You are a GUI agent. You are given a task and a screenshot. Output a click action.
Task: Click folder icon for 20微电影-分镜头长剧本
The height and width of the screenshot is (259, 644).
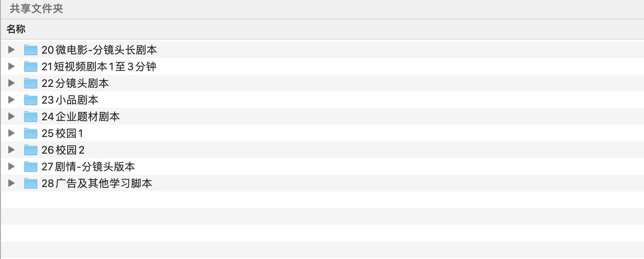pos(31,50)
